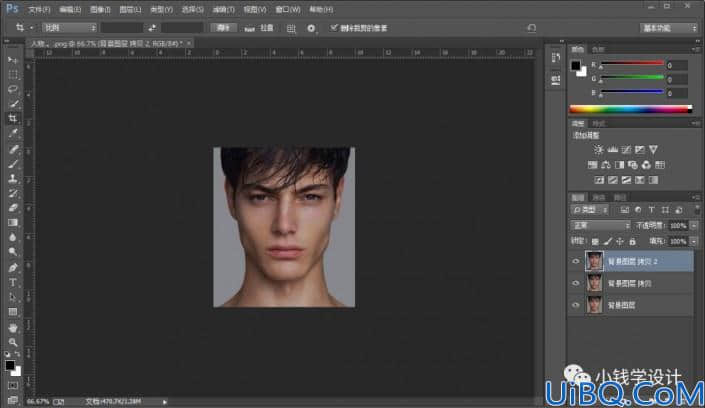Image resolution: width=705 pixels, height=408 pixels.
Task: Click the 清除 (Clear) button
Action: tap(223, 28)
